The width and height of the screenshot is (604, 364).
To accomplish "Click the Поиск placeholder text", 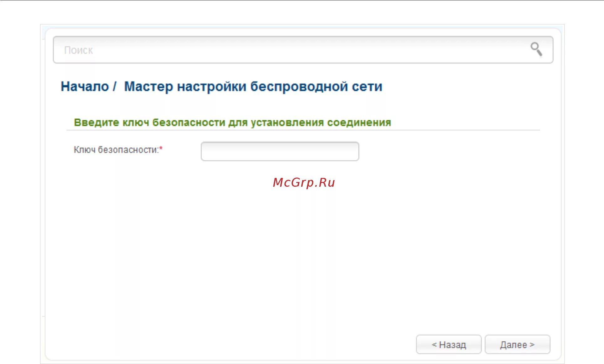I will (x=78, y=50).
